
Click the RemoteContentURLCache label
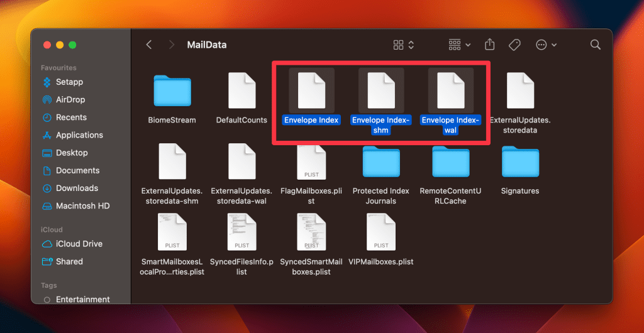tap(450, 196)
